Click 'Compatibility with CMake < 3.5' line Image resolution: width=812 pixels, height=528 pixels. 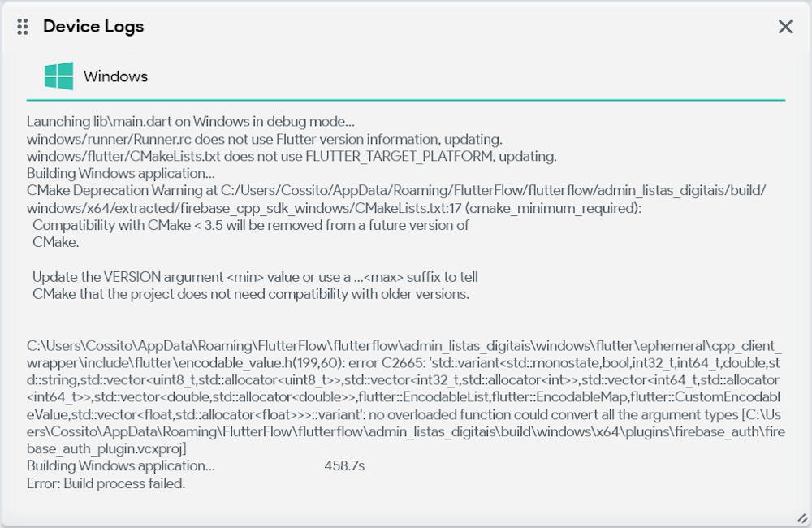[x=251, y=225]
